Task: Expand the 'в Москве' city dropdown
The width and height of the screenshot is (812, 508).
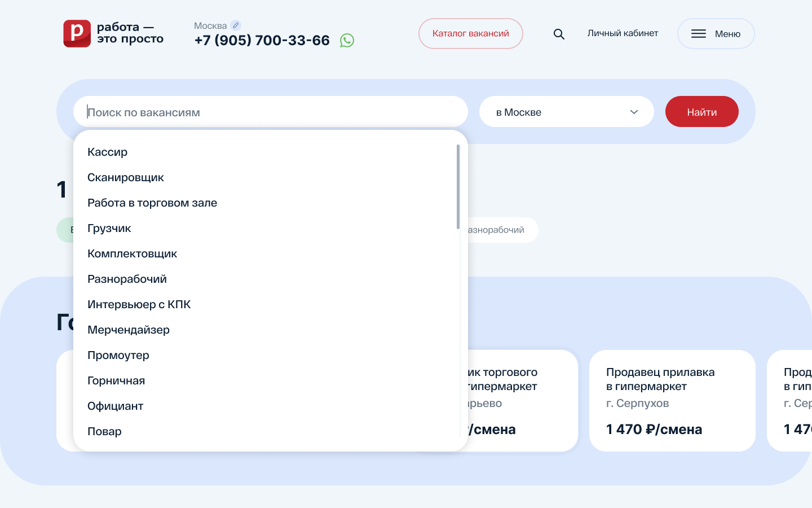Action: coord(566,112)
